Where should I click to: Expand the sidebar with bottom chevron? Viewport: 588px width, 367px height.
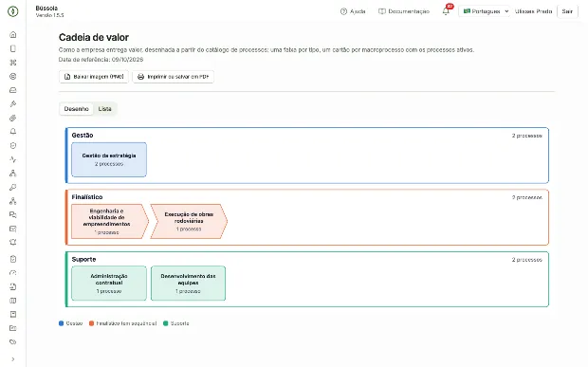[x=13, y=359]
